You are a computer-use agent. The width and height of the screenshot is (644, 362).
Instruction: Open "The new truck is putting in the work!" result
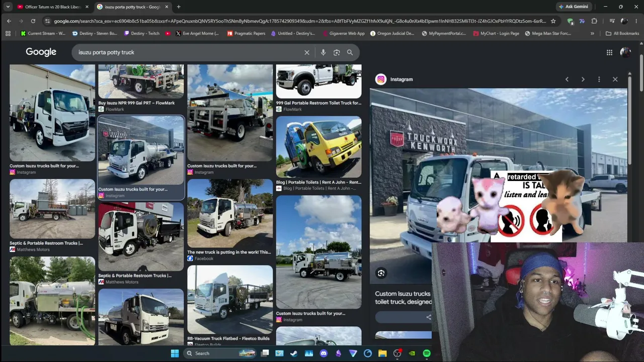pyautogui.click(x=229, y=252)
